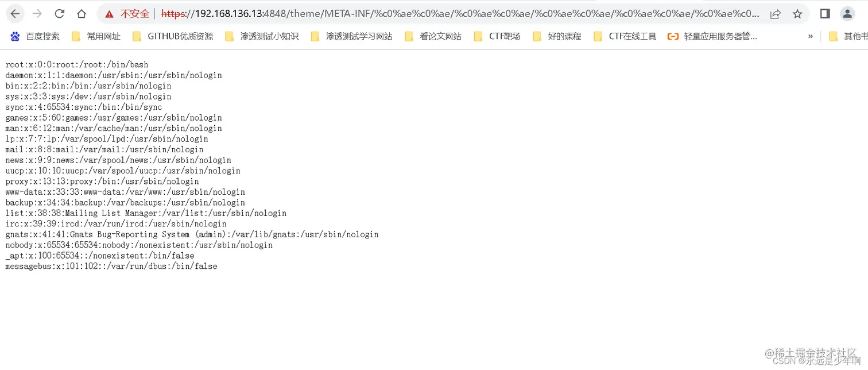Click the sys:x:3:3 line

pyautogui.click(x=88, y=97)
